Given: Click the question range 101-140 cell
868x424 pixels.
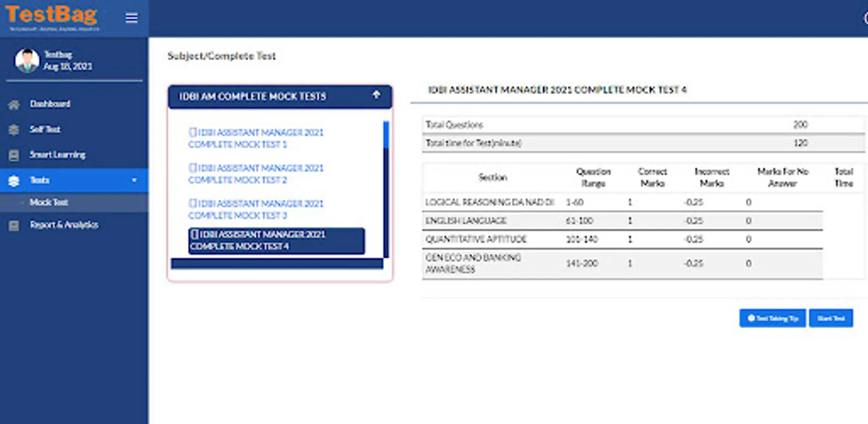Looking at the screenshot, I should click(x=582, y=239).
